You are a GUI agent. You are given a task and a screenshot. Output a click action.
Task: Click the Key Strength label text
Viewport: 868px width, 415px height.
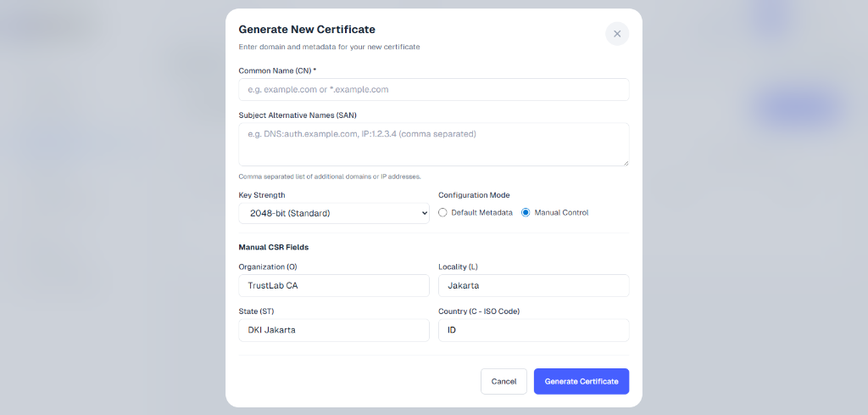pos(262,195)
